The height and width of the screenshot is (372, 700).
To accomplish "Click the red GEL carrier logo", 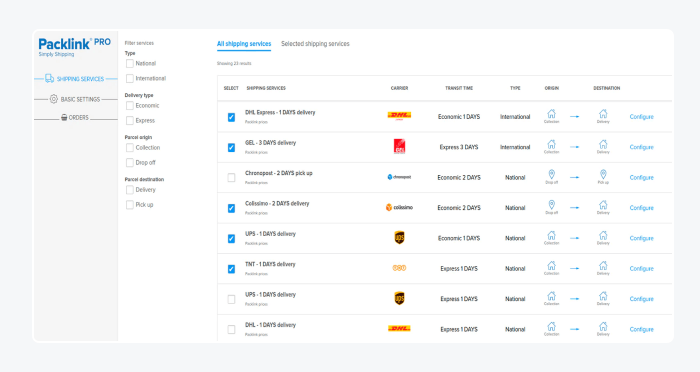I will point(399,146).
